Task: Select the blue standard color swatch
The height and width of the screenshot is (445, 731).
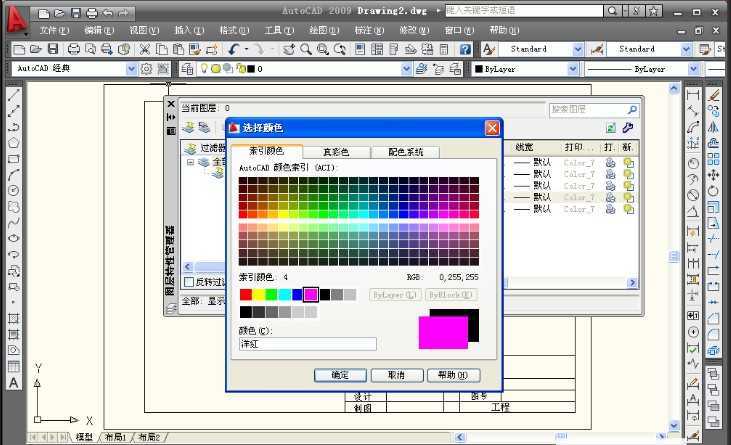Action: [297, 294]
